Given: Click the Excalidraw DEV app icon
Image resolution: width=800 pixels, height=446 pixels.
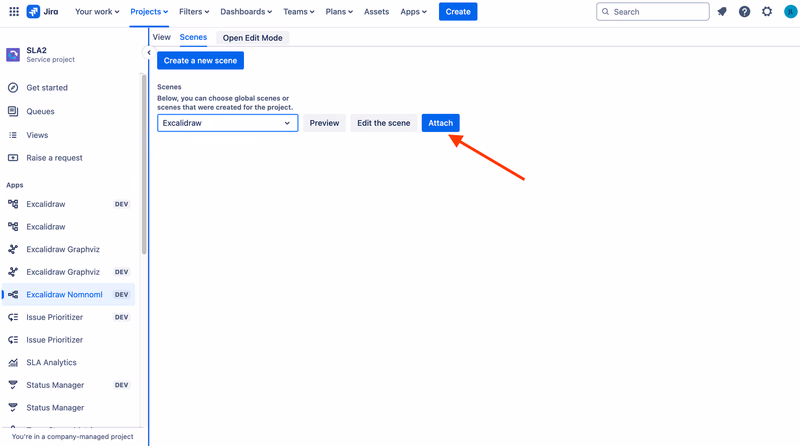Looking at the screenshot, I should tap(13, 204).
